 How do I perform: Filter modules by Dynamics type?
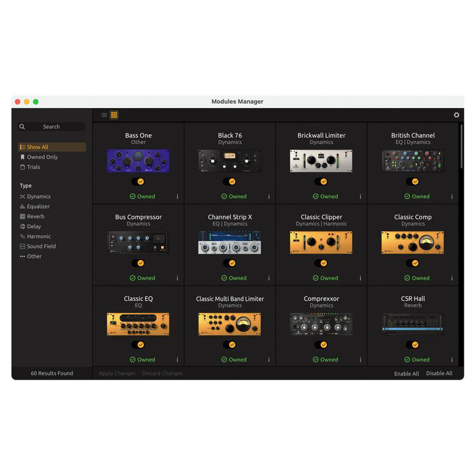[35, 196]
